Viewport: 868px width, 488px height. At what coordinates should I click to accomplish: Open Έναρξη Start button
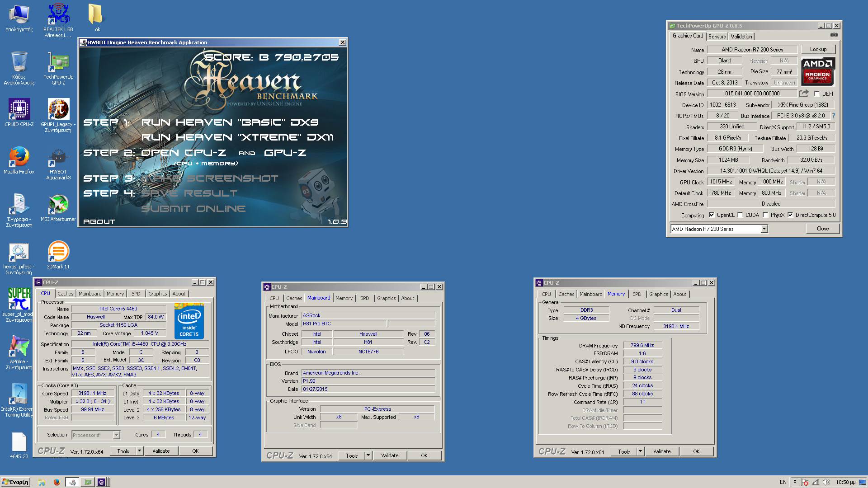[16, 482]
